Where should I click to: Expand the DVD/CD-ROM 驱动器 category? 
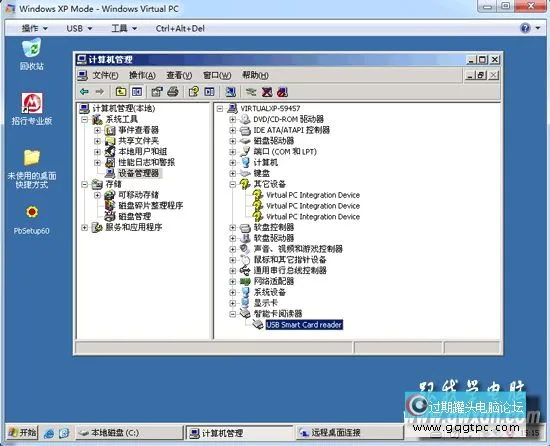point(233,120)
